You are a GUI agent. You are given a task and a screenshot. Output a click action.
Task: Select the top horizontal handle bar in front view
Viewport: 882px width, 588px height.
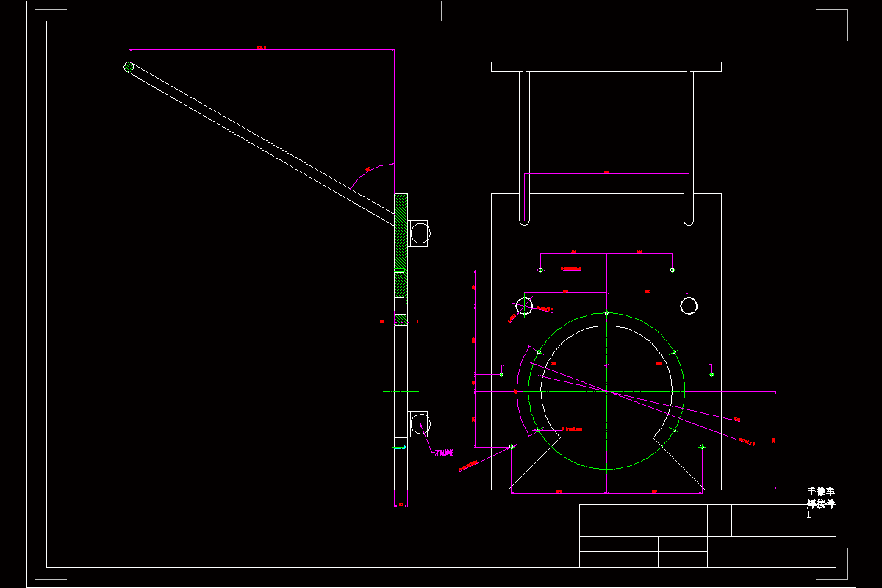[606, 67]
